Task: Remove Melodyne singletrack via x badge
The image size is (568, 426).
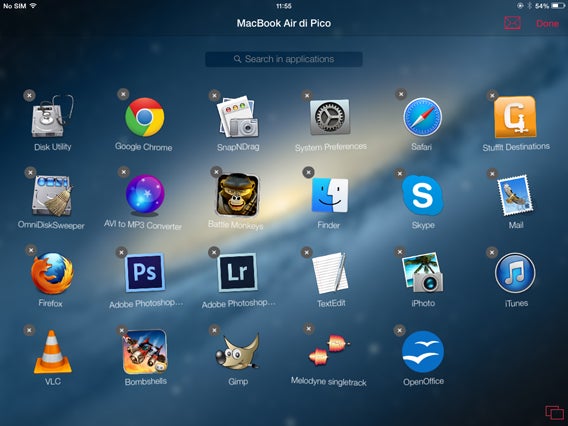Action: (x=308, y=329)
